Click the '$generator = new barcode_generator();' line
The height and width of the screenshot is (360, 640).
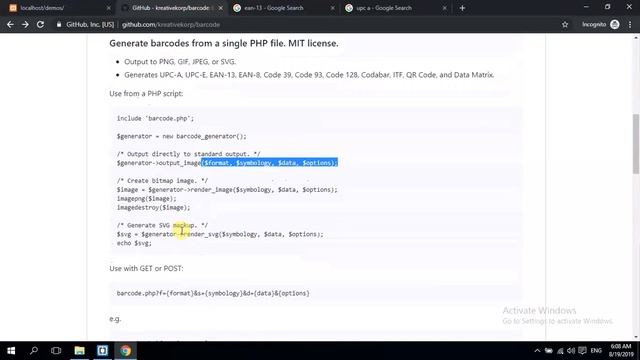(182, 136)
